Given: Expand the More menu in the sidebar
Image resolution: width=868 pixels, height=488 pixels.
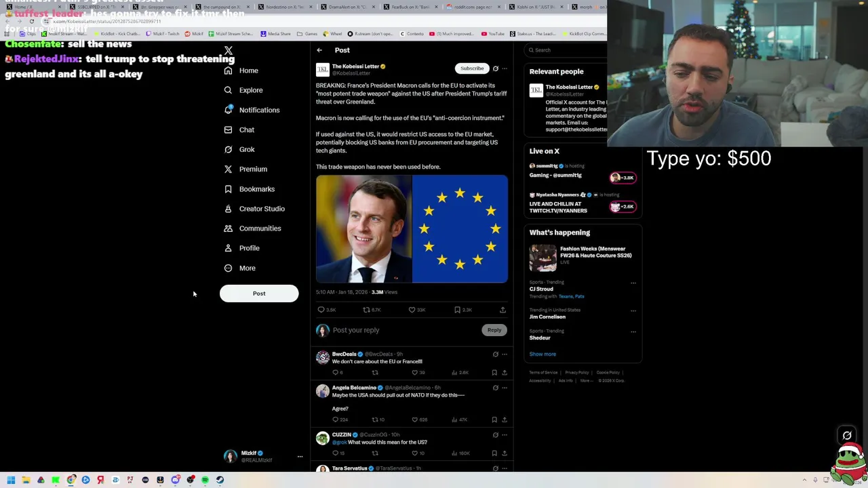Looking at the screenshot, I should point(239,268).
